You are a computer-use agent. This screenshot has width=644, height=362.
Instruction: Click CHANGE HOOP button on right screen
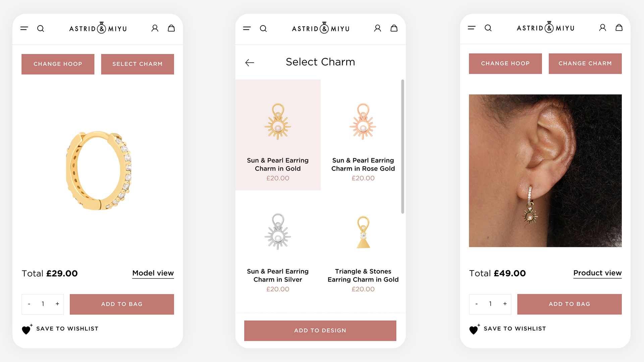click(505, 64)
